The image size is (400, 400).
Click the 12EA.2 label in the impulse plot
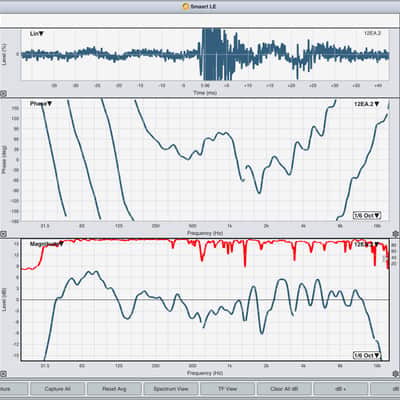pyautogui.click(x=372, y=33)
